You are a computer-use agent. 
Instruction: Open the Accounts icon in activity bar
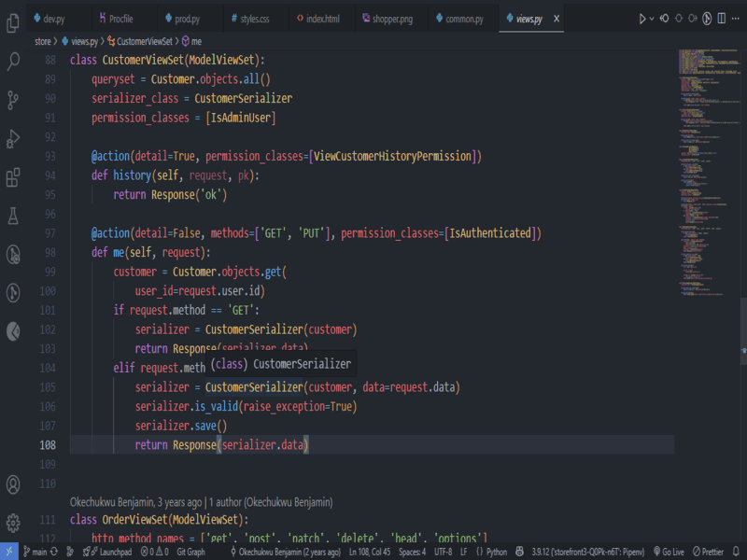[14, 484]
